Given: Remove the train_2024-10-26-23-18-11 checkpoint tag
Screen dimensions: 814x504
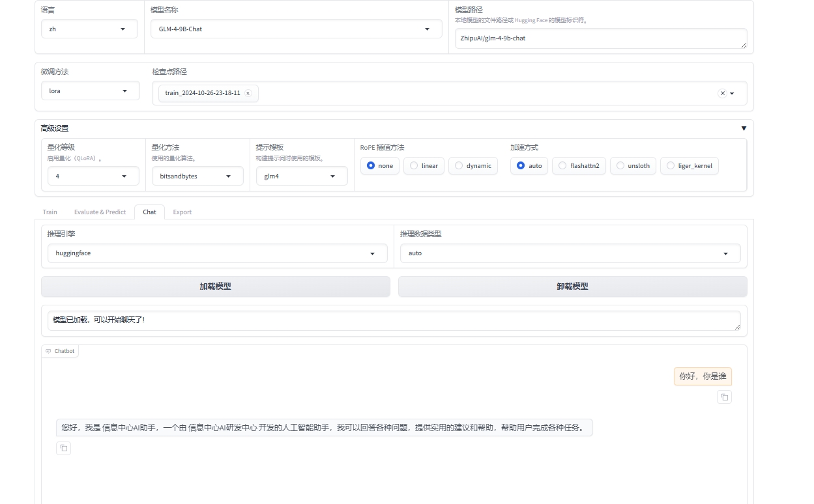Looking at the screenshot, I should click(x=248, y=94).
